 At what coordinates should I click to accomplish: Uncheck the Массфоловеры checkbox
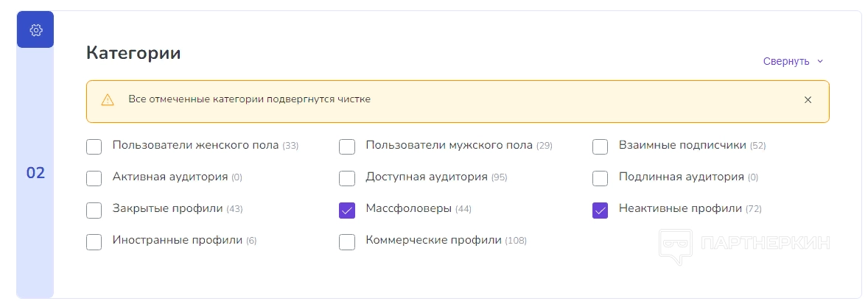[x=347, y=211]
